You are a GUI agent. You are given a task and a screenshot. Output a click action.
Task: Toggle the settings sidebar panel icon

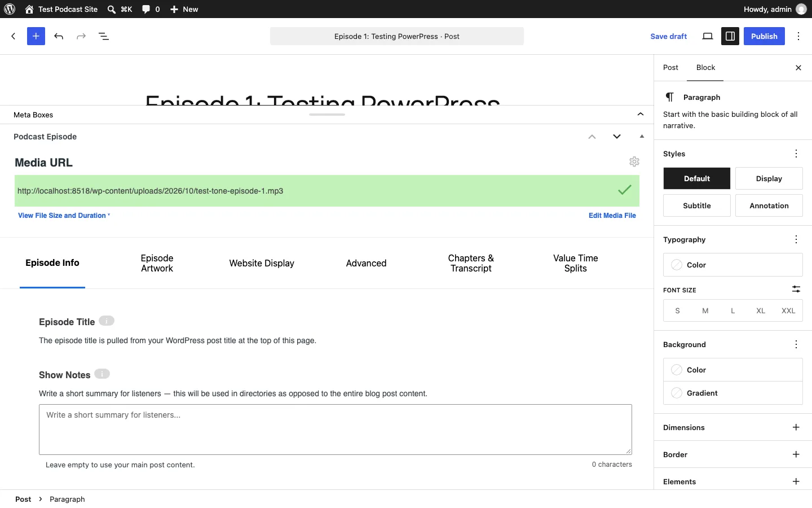[x=730, y=36]
